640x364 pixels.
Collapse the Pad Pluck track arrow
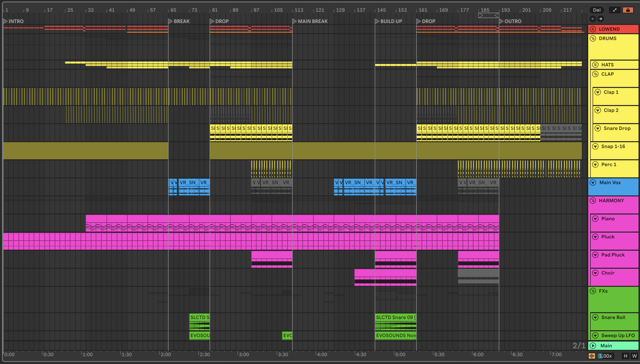coord(595,255)
